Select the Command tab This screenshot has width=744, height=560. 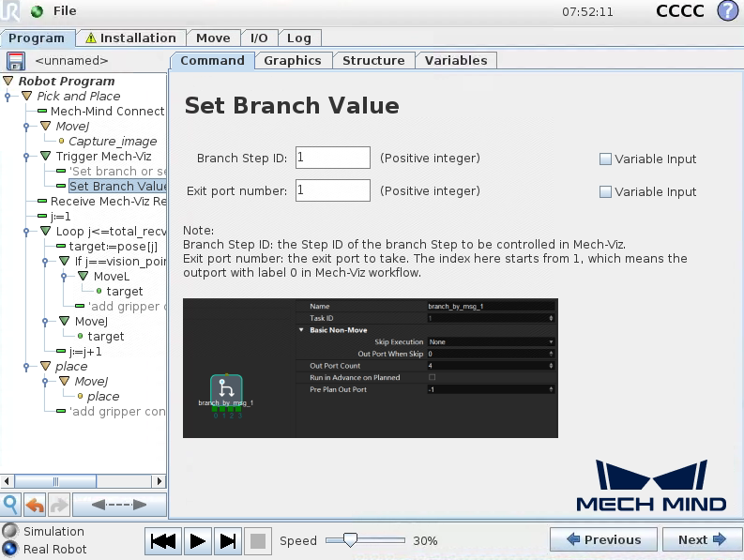pyautogui.click(x=212, y=61)
